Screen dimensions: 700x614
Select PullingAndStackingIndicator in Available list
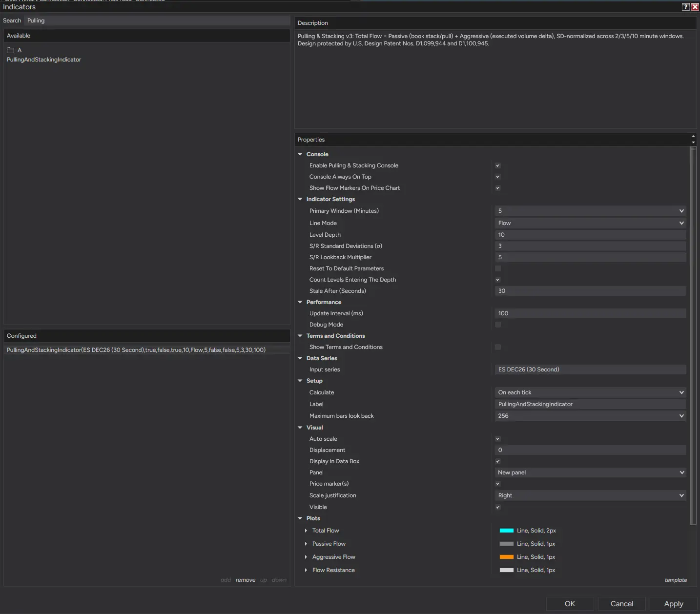tap(44, 60)
